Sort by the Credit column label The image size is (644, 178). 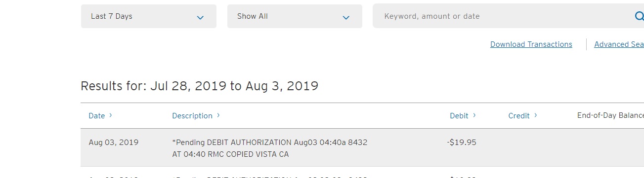[519, 116]
